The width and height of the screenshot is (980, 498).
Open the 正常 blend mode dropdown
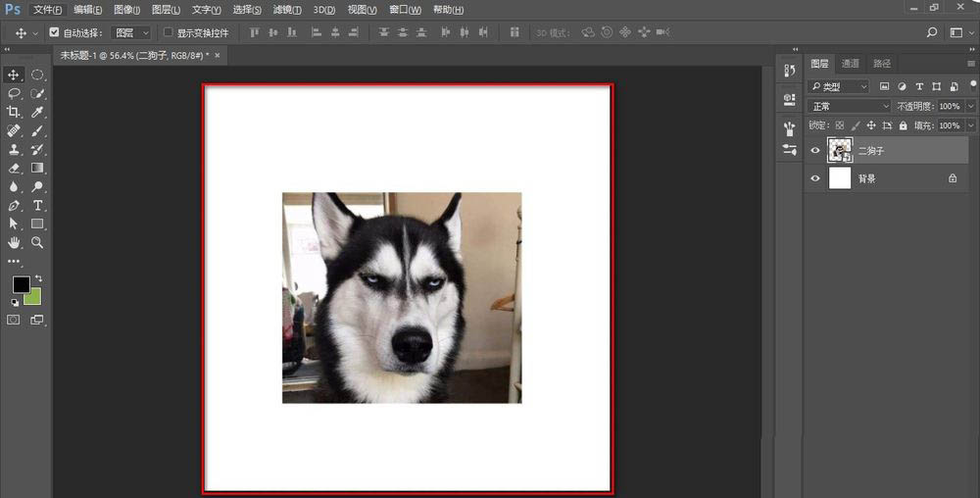coord(850,106)
